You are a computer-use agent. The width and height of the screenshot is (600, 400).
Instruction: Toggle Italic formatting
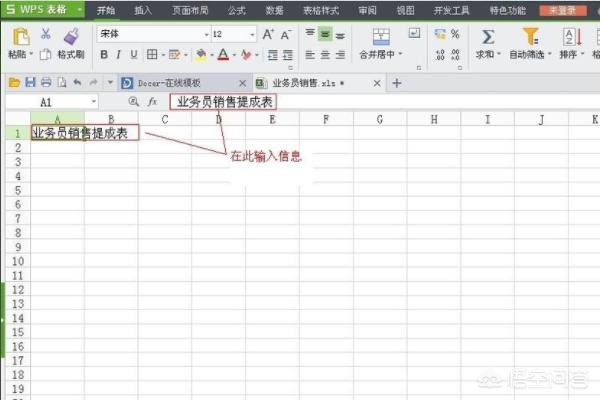click(119, 55)
